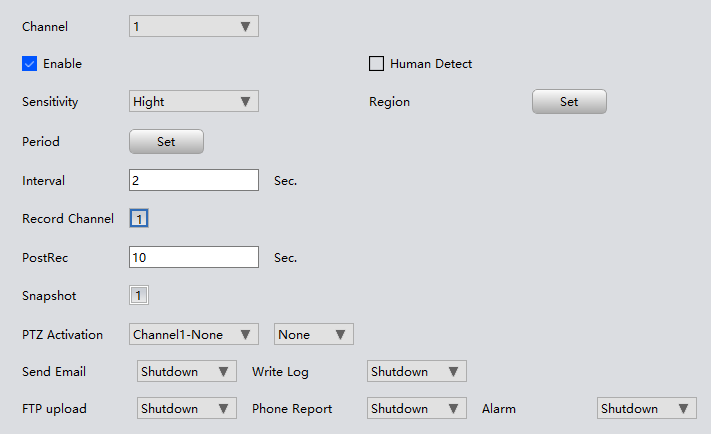Click the Interval seconds input field
The height and width of the screenshot is (434, 711).
point(194,180)
